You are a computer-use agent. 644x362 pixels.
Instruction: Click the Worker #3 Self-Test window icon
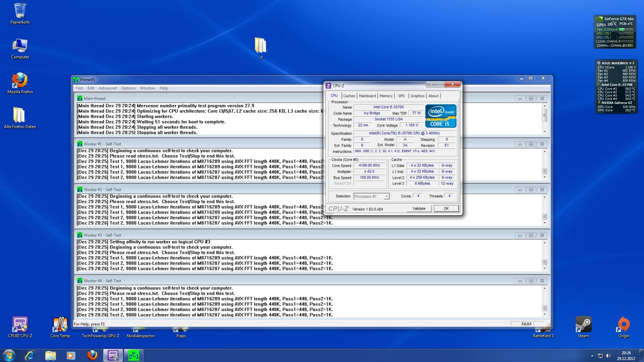tap(80, 235)
